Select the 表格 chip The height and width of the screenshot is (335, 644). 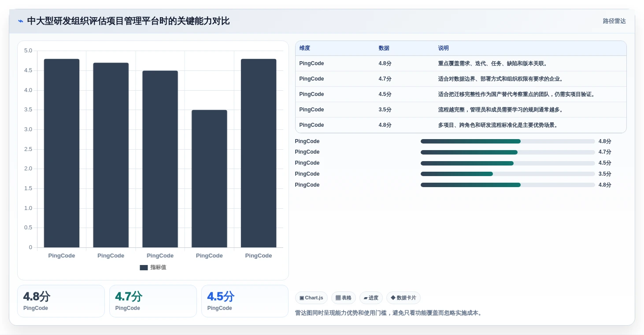coord(344,298)
